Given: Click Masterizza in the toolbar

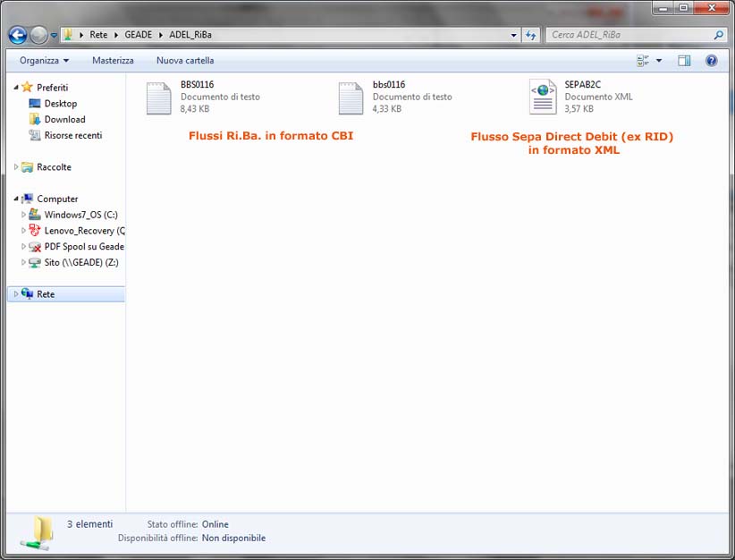Looking at the screenshot, I should [113, 61].
